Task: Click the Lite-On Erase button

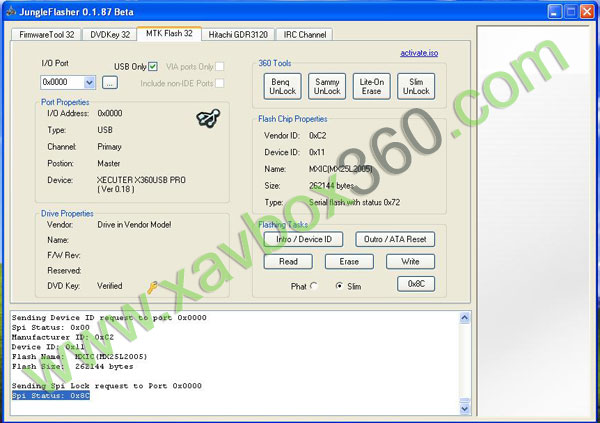Action: [372, 87]
